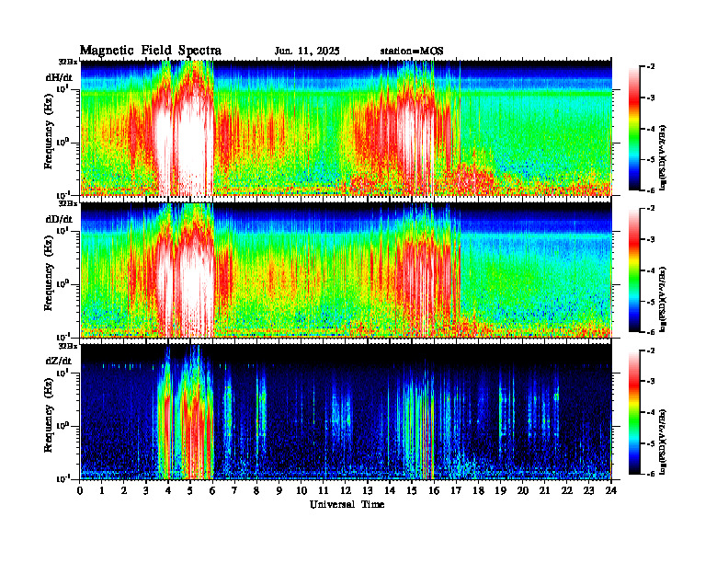Click the "dD/dt" panel label
This screenshot has width=728, height=563.
point(59,219)
